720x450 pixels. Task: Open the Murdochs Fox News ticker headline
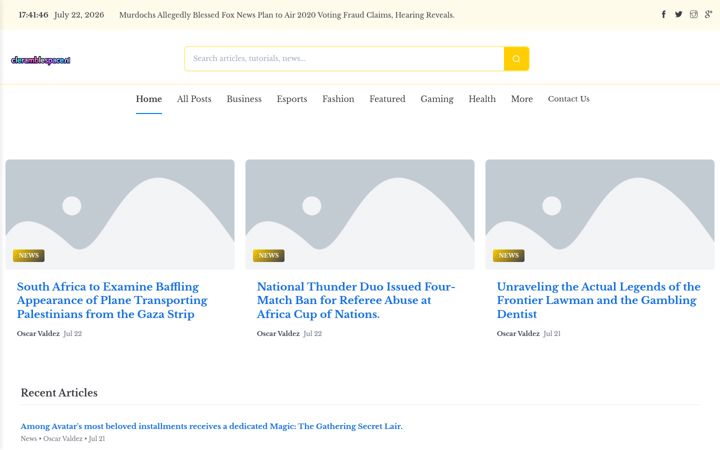pyautogui.click(x=287, y=15)
